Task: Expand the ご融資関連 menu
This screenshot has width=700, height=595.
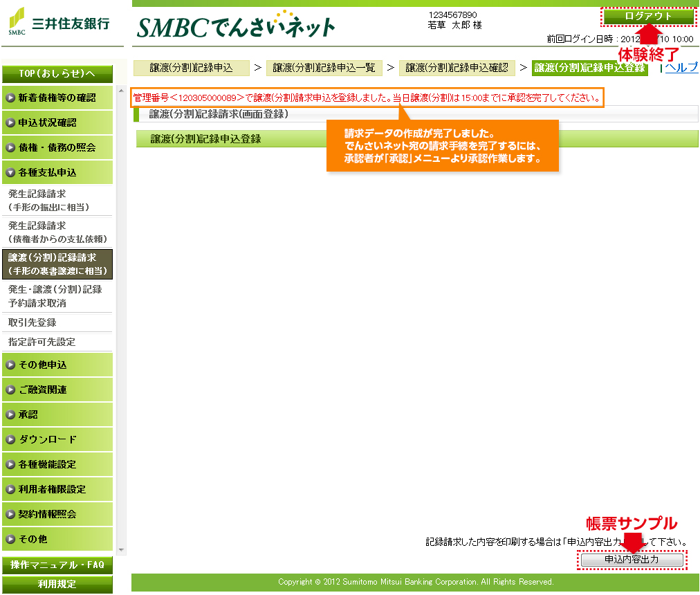Action: 57,390
